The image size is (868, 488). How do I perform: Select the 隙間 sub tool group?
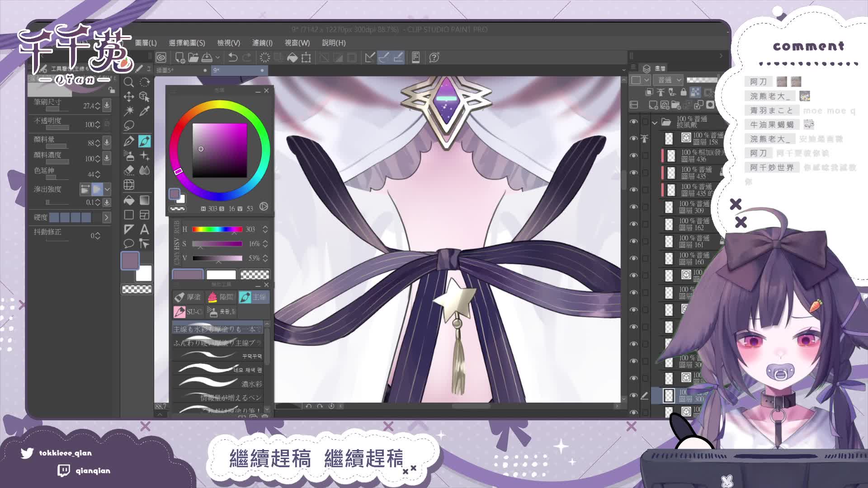pyautogui.click(x=221, y=297)
